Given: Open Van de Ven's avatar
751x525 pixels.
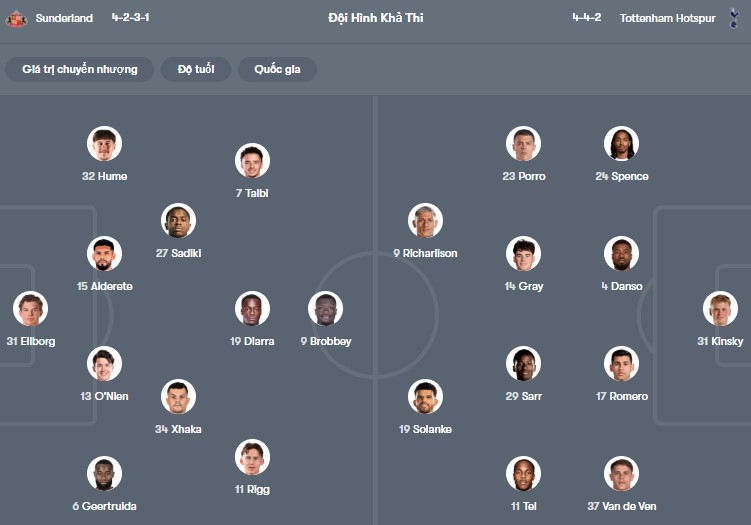Looking at the screenshot, I should [621, 474].
